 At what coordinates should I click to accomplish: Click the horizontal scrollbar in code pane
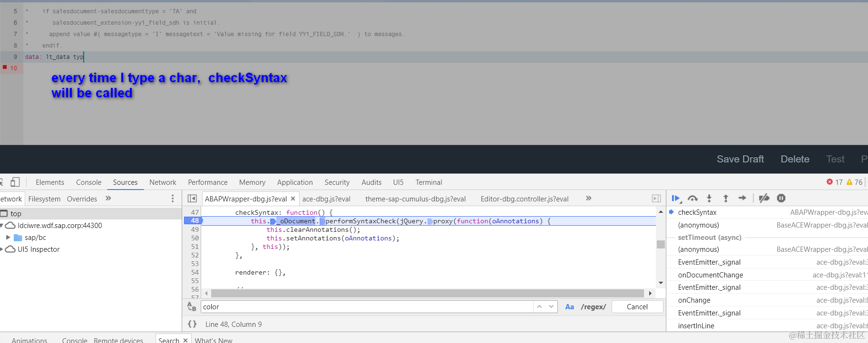pos(428,294)
